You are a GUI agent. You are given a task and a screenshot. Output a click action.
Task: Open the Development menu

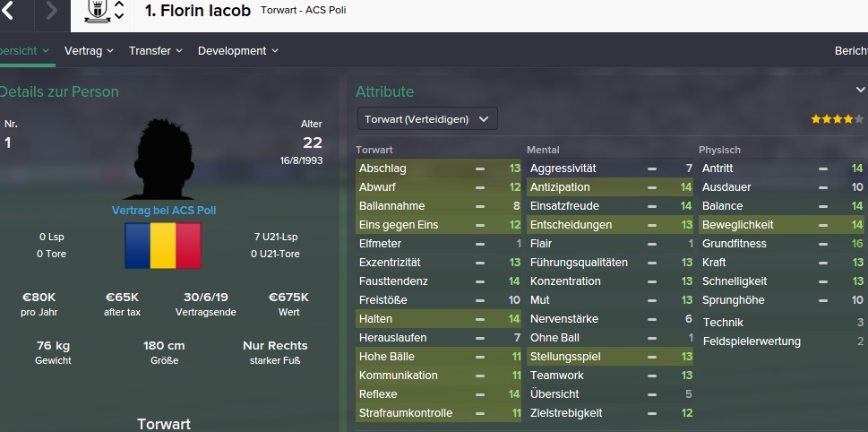[x=237, y=51]
